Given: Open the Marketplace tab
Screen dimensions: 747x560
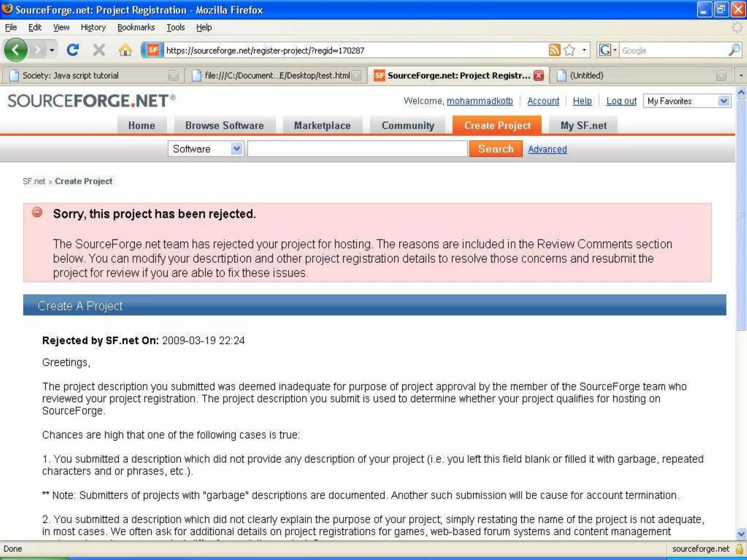Looking at the screenshot, I should [x=322, y=125].
